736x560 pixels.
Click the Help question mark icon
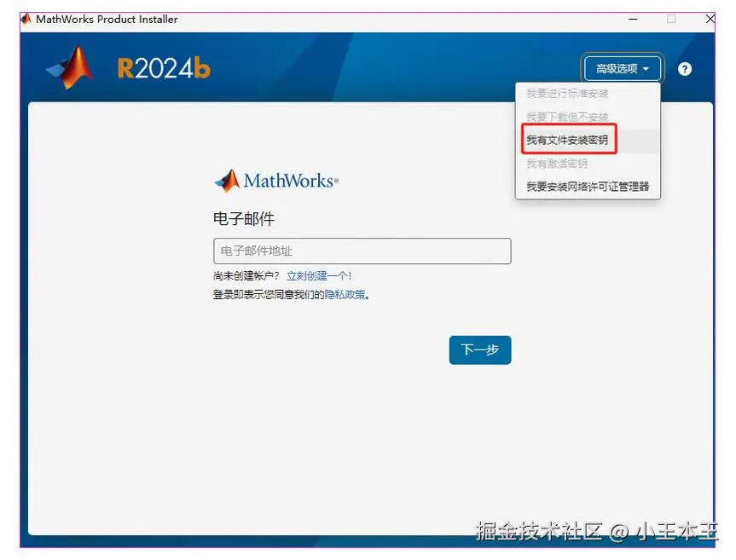[x=684, y=69]
